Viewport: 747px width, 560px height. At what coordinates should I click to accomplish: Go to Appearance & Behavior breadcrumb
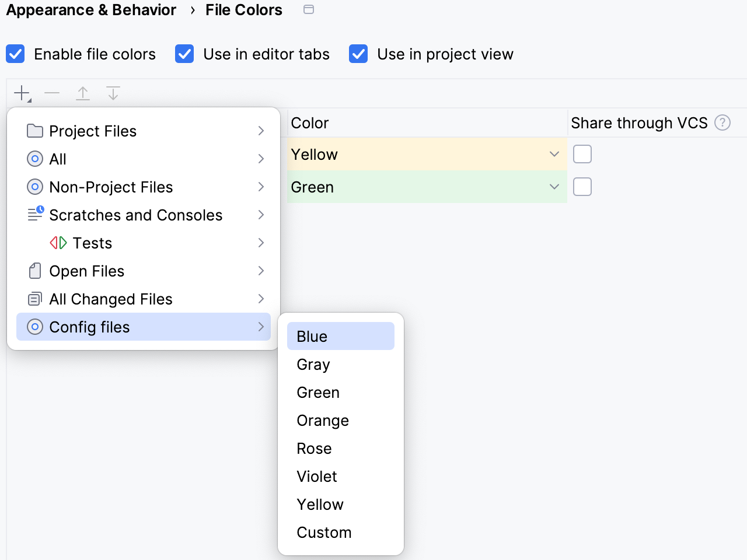point(91,10)
